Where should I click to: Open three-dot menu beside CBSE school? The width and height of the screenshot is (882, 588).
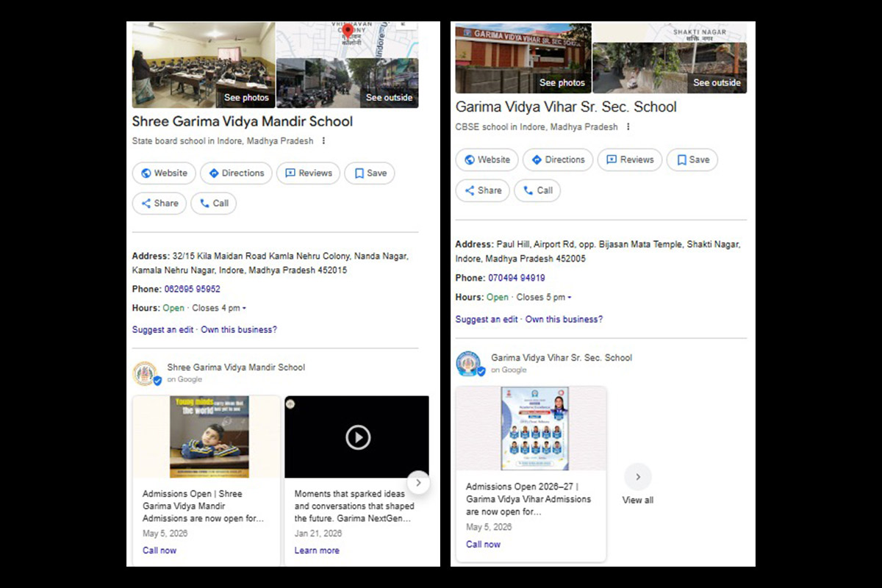628,127
